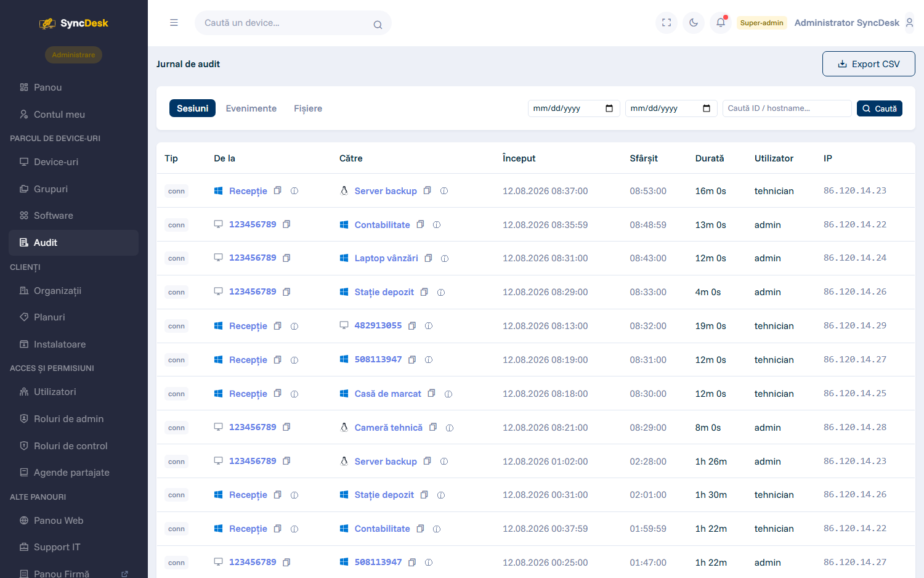
Task: Open Software sidebar item
Action: (74, 216)
